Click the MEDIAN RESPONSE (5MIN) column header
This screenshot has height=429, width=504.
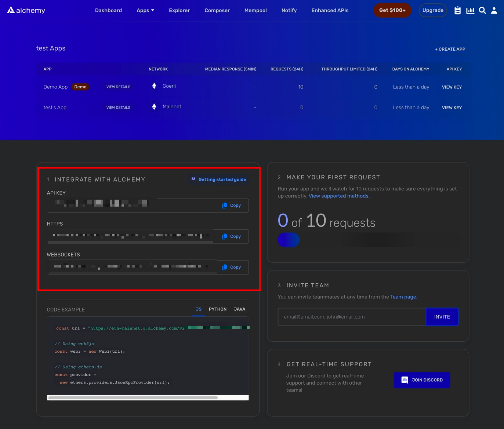click(231, 69)
